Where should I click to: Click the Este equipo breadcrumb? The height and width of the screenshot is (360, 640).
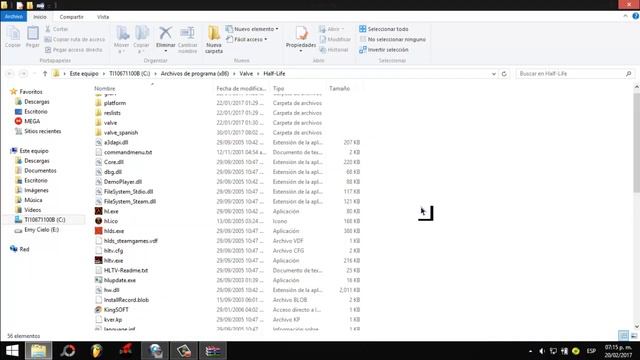point(84,73)
